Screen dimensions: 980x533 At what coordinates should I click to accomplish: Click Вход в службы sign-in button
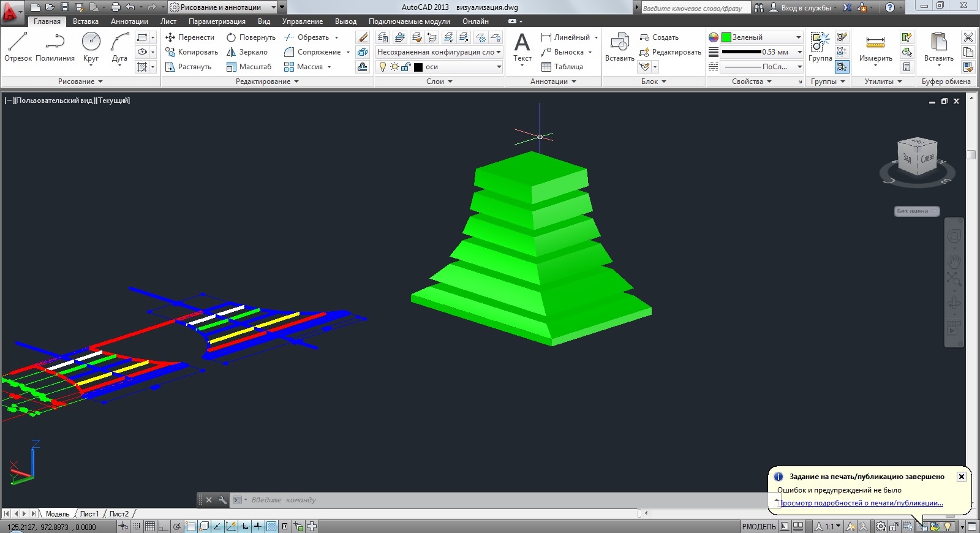[801, 7]
